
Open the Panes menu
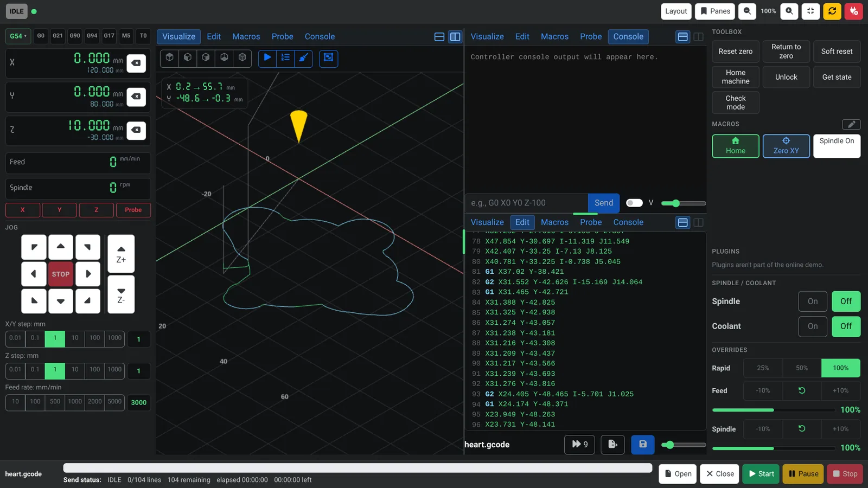click(715, 11)
